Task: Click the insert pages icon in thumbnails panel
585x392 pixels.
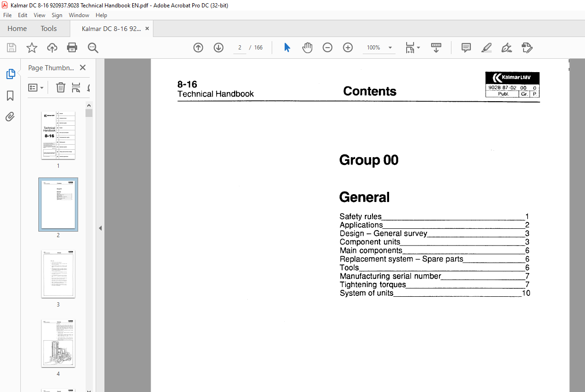Action: 76,87
